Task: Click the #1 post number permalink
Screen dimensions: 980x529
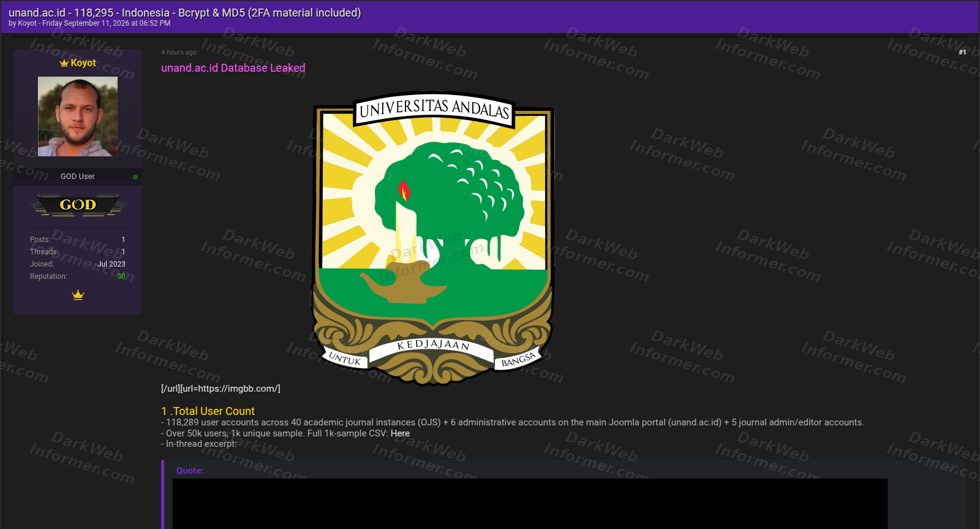Action: point(962,52)
